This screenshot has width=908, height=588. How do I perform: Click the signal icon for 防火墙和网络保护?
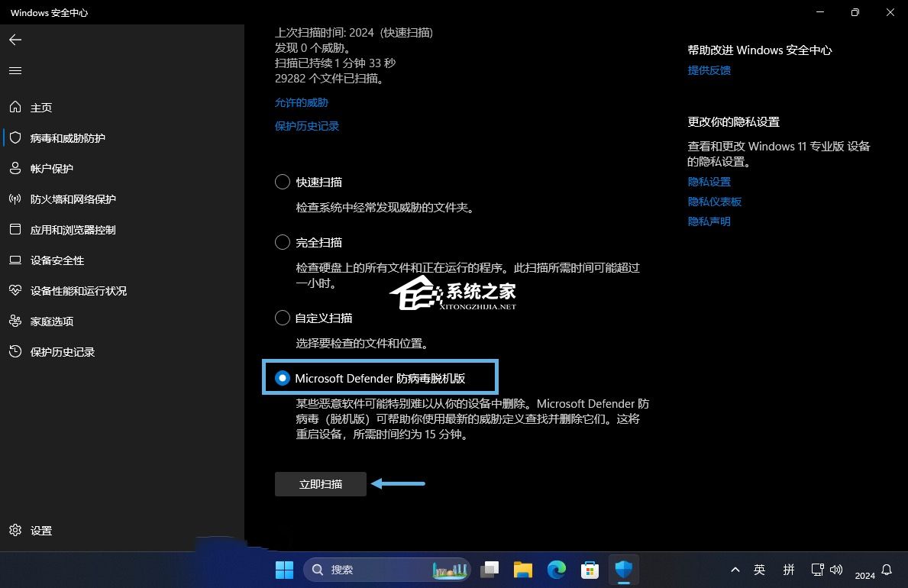(x=15, y=199)
